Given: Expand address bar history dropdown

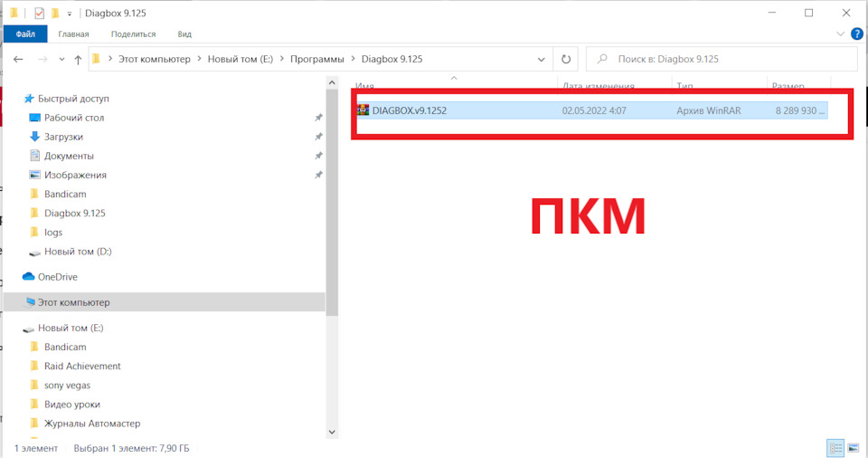Looking at the screenshot, I should point(542,60).
